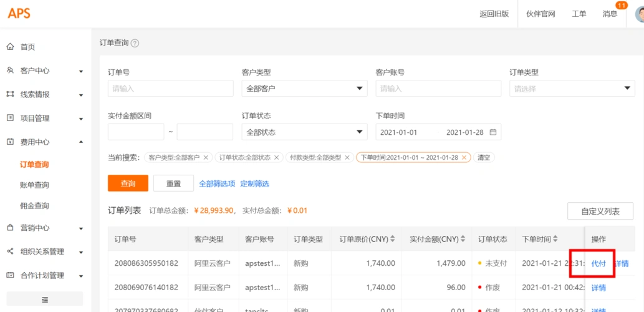This screenshot has width=644, height=312.
Task: Remove the 客户类型:全部客户 filter tag
Action: point(206,158)
